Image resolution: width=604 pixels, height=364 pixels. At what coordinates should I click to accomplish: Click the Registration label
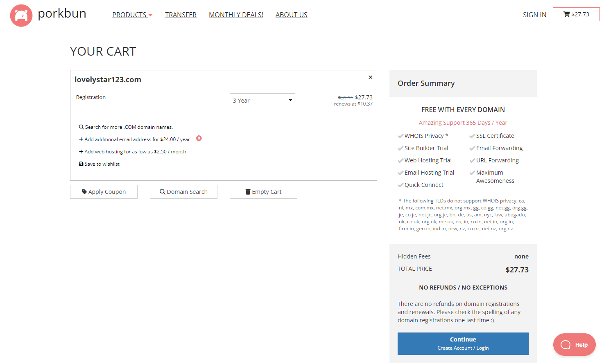click(91, 97)
